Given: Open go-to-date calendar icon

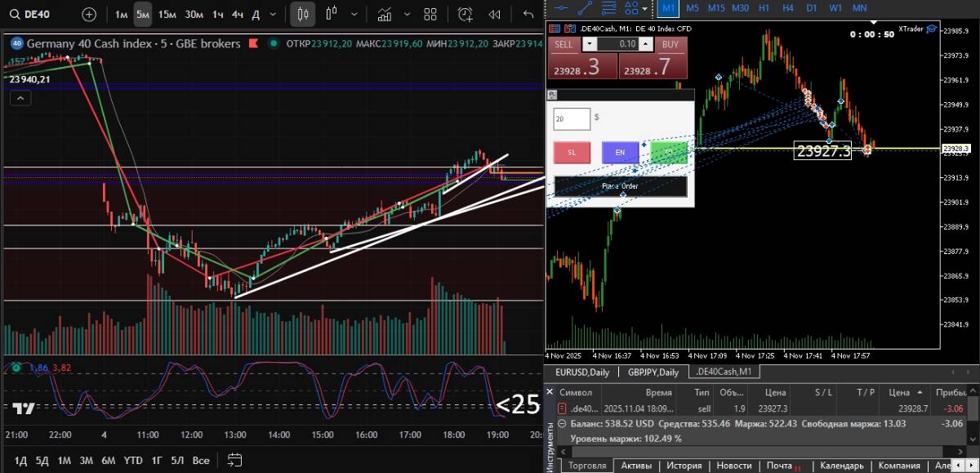Looking at the screenshot, I should tap(235, 460).
